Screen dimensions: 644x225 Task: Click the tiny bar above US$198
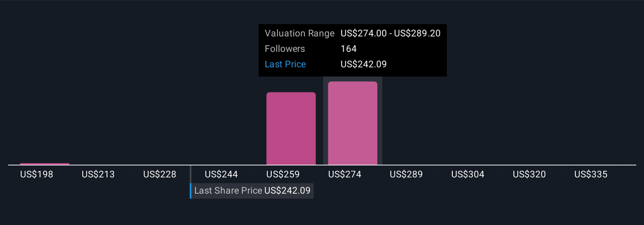45,164
